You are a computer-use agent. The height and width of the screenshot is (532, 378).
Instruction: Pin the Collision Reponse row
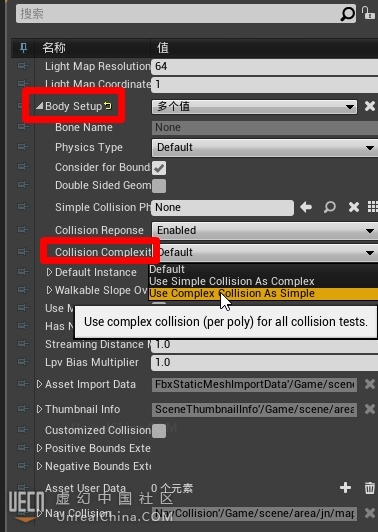tap(23, 230)
